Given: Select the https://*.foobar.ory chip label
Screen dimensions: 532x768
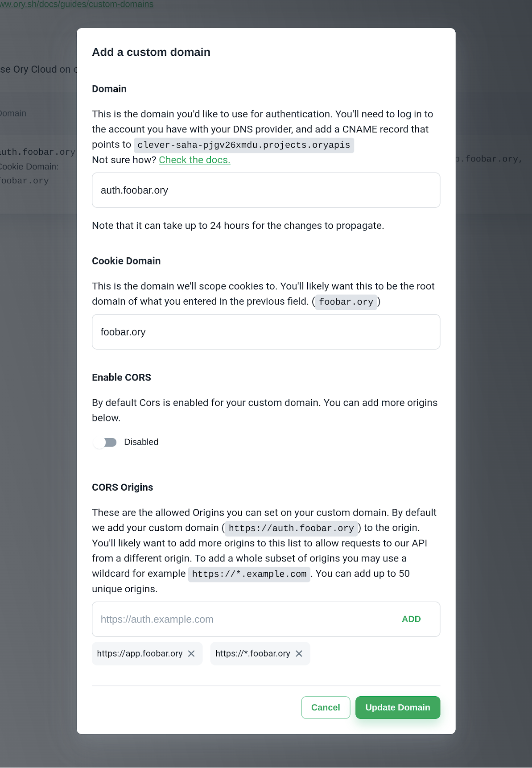Looking at the screenshot, I should pyautogui.click(x=252, y=653).
